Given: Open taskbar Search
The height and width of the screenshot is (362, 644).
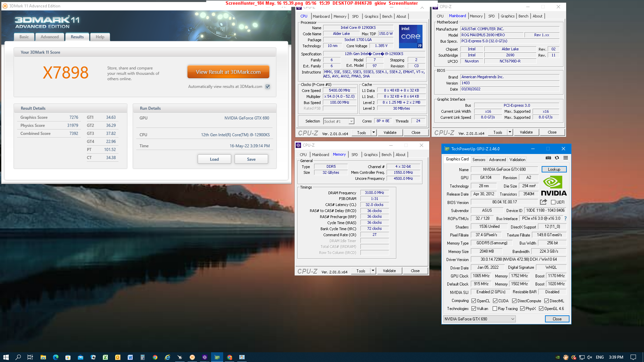Looking at the screenshot, I should coord(18,357).
